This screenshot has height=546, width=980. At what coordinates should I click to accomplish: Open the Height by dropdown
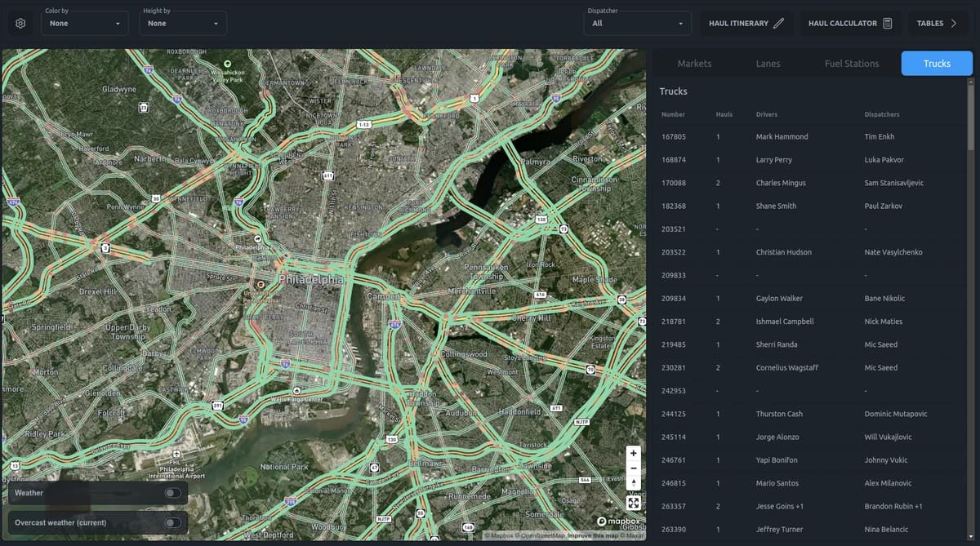(183, 24)
